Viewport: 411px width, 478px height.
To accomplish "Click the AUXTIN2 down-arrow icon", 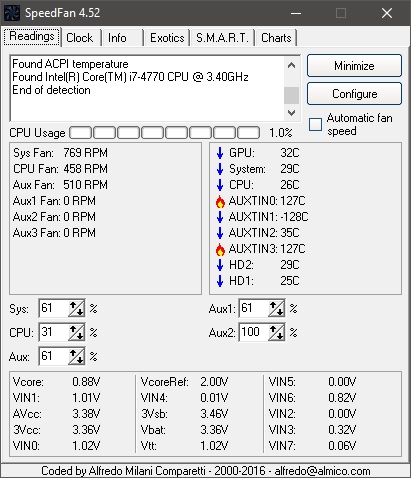I will pos(220,233).
